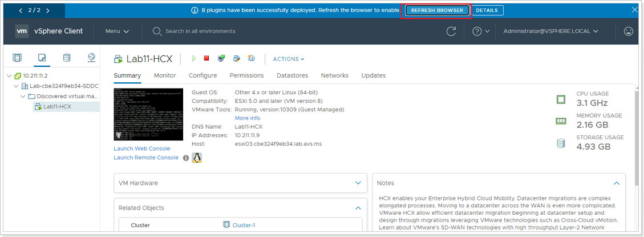This screenshot has width=644, height=237.
Task: Click the Edit Settings toolbar icon
Action: [237, 58]
